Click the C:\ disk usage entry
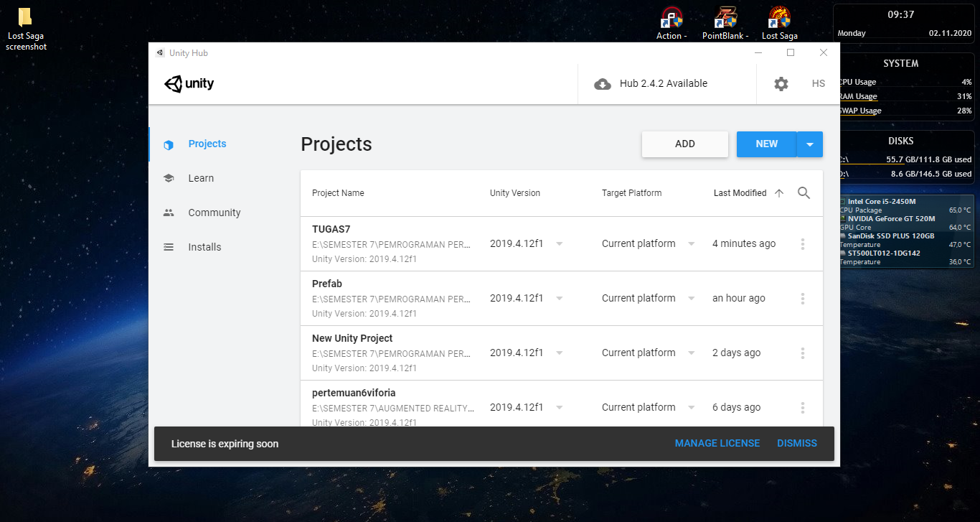 pos(905,159)
